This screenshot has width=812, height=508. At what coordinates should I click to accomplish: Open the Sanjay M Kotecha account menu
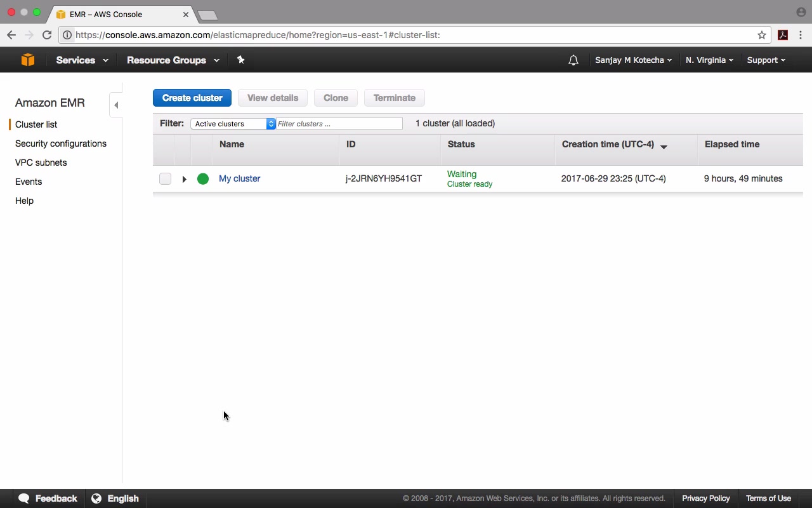pos(633,60)
